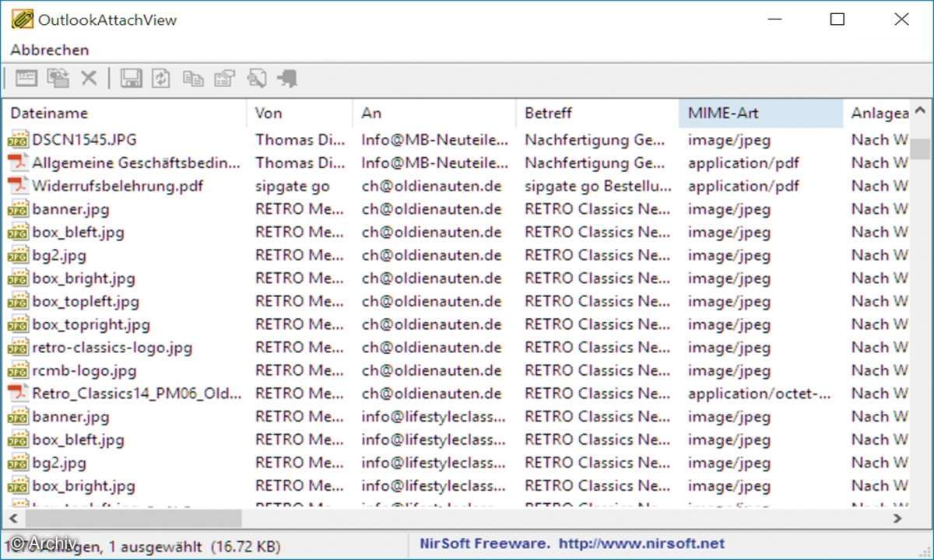This screenshot has height=560, width=934.
Task: Sort by the Betreff column header
Action: tap(598, 114)
